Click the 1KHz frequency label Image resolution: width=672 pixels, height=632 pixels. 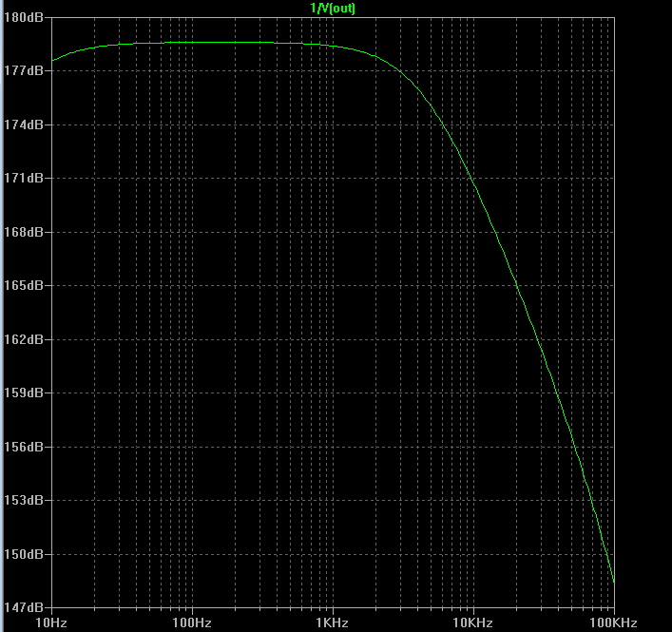click(x=332, y=622)
